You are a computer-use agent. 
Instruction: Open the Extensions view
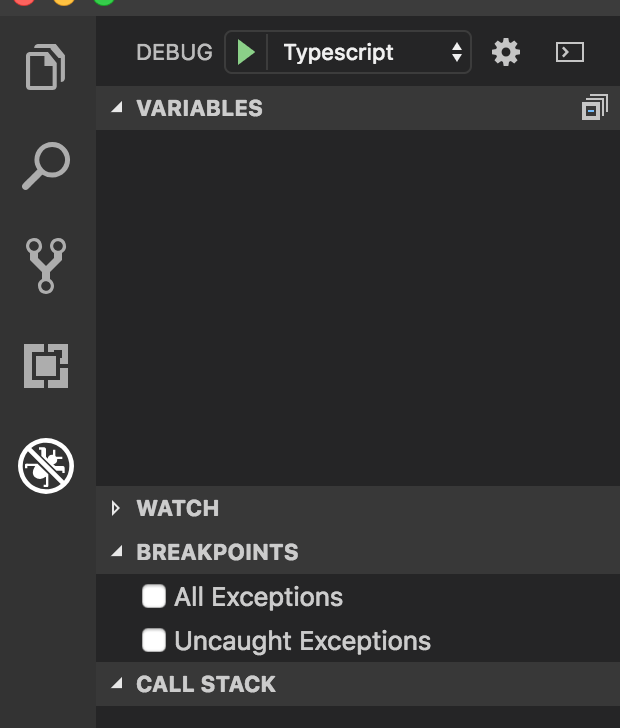coord(46,366)
